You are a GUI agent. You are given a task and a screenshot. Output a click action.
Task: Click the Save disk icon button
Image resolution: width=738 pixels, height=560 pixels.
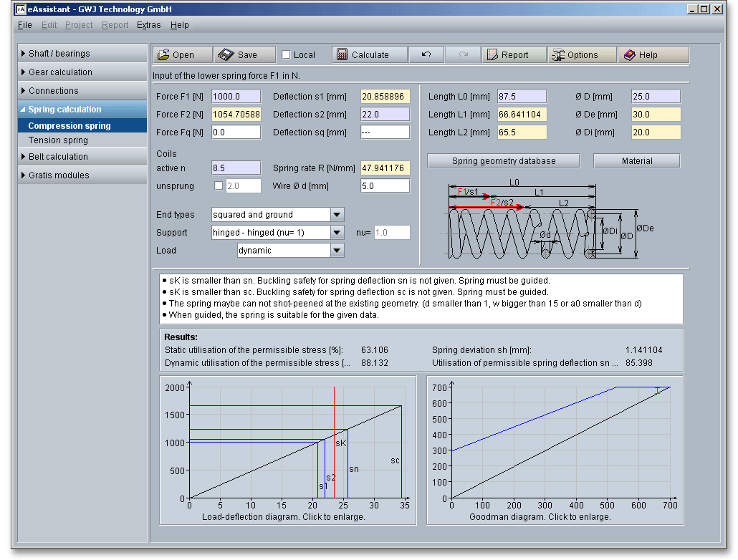(245, 55)
